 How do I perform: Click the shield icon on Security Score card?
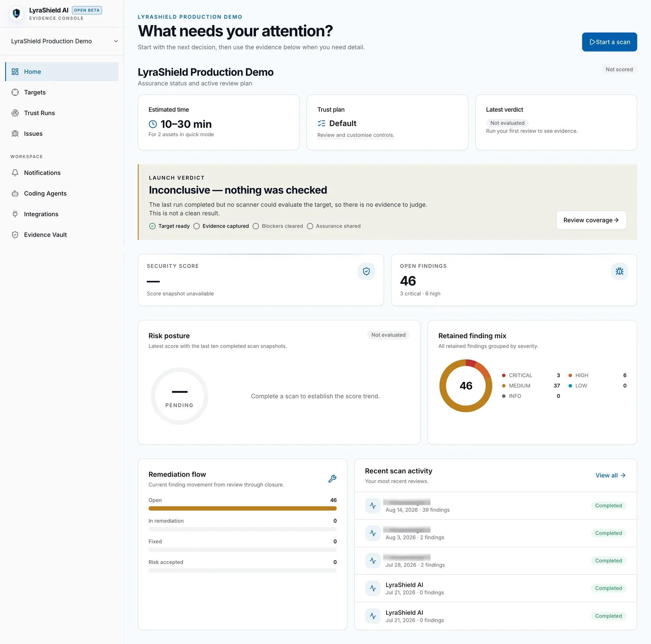point(366,271)
